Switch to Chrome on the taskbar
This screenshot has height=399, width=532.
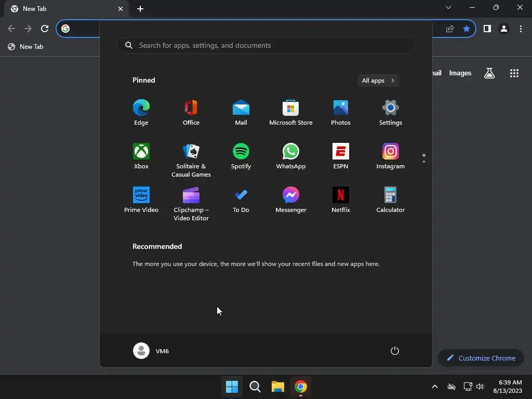click(x=301, y=387)
